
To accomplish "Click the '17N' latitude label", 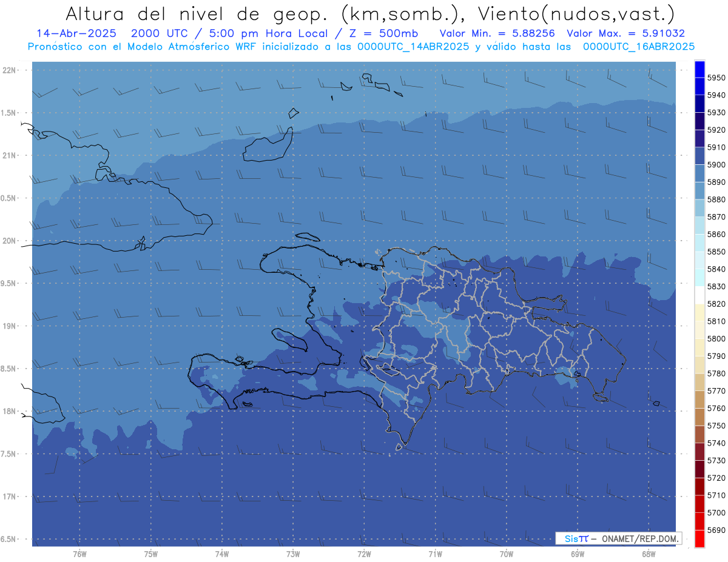I will (x=10, y=497).
